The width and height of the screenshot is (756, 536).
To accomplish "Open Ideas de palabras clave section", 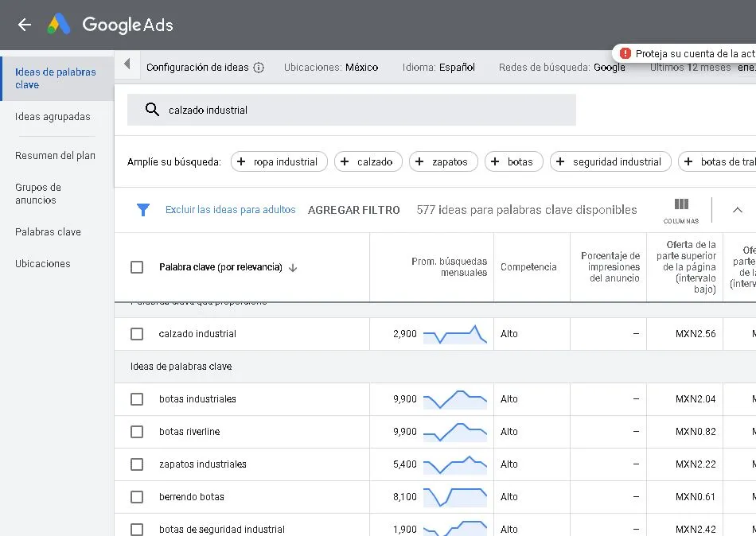I will [x=56, y=78].
